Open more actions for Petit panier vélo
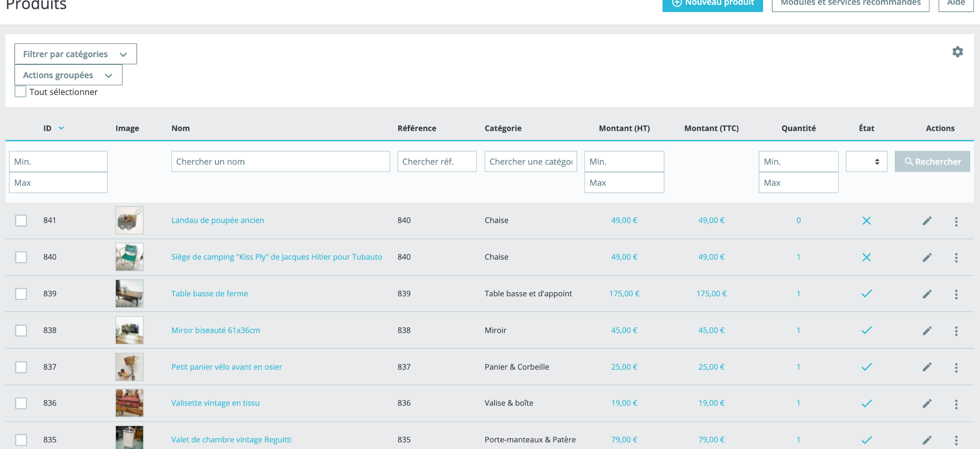Image resolution: width=980 pixels, height=449 pixels. pos(956,367)
